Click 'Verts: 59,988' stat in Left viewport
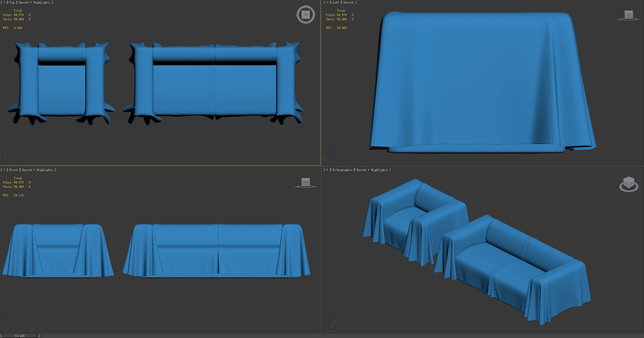The image size is (644, 338). pyautogui.click(x=336, y=19)
